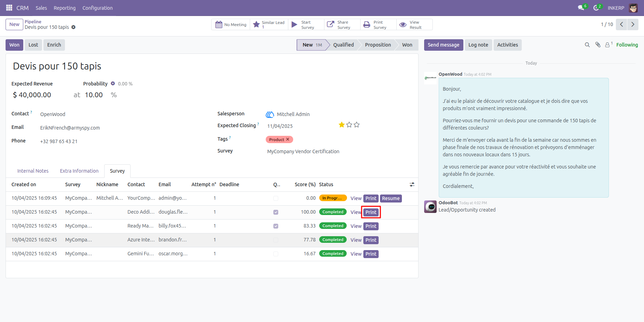Mark the lead as Lost

tap(33, 45)
